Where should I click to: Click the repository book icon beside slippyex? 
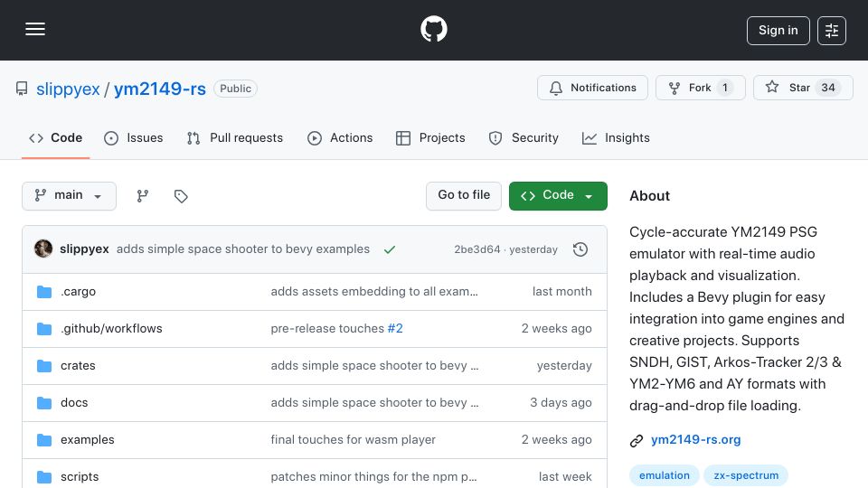click(22, 89)
